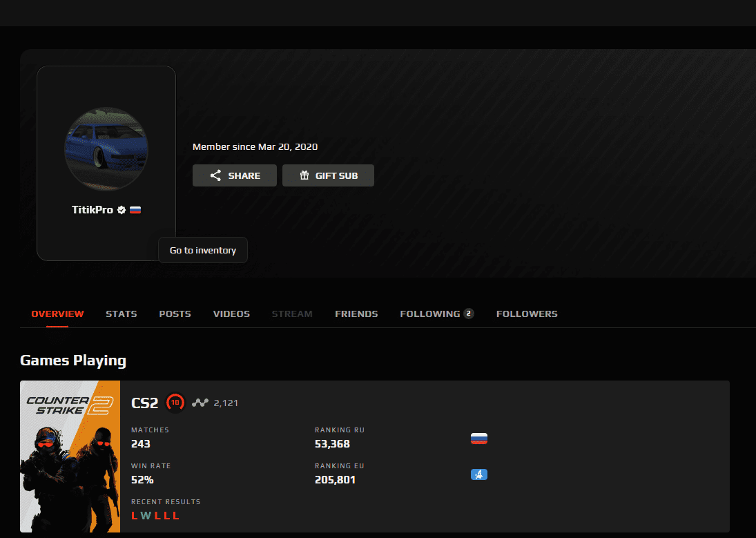
Task: Click the Russian flag next to the username
Action: (135, 210)
